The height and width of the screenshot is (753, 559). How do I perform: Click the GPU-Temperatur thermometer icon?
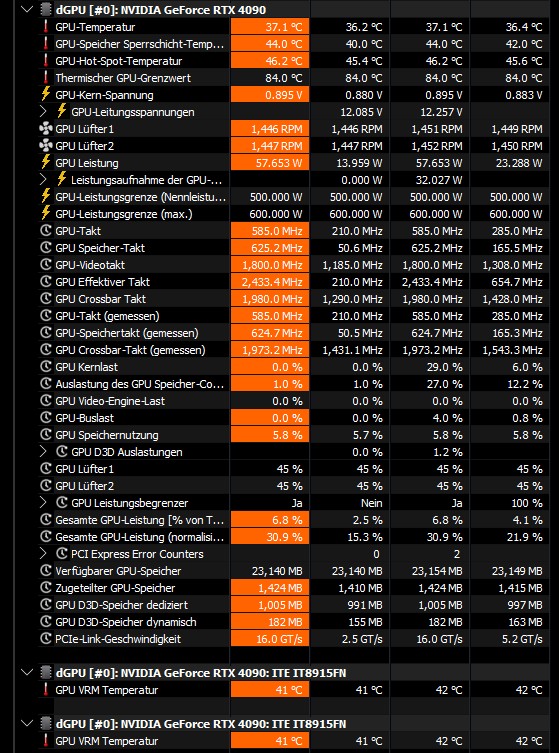(46, 27)
